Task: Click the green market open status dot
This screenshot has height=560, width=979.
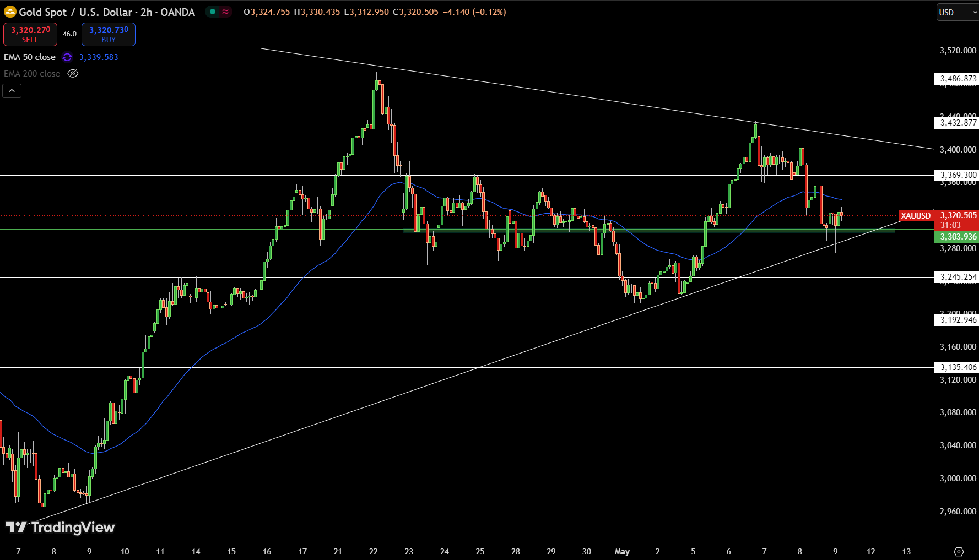Action: pos(213,12)
